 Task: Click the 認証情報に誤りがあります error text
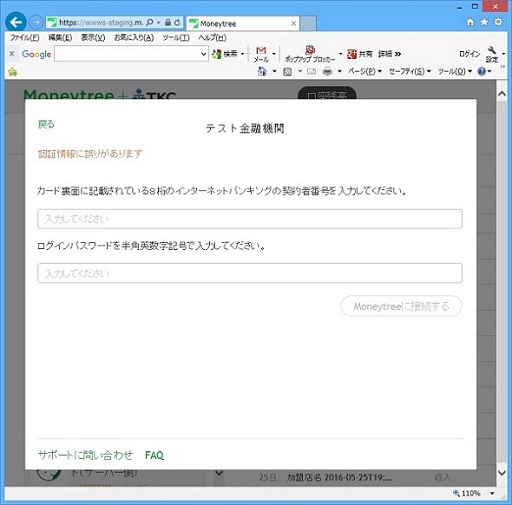90,154
